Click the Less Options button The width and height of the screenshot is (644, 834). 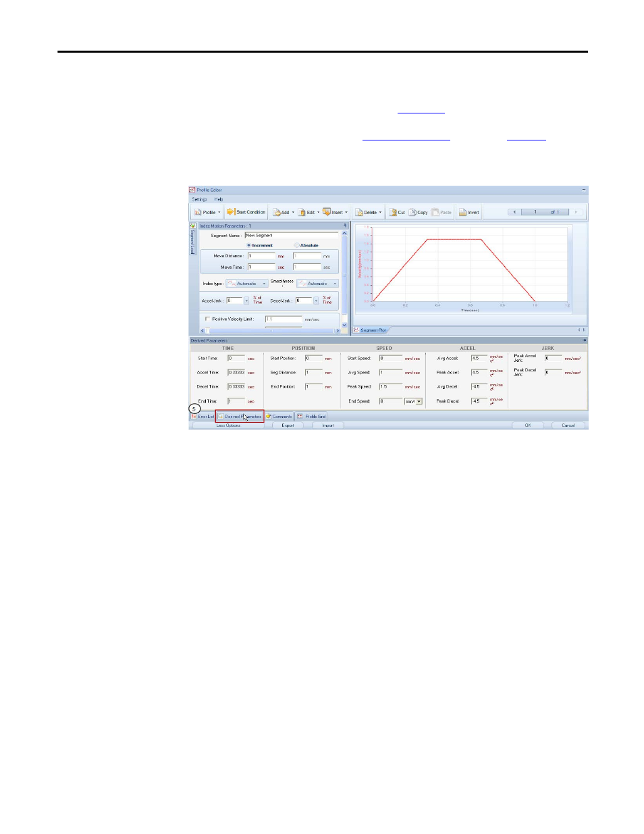[x=228, y=425]
